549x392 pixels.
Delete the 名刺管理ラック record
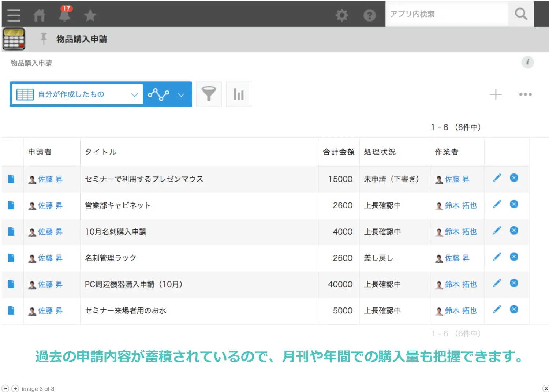[514, 257]
